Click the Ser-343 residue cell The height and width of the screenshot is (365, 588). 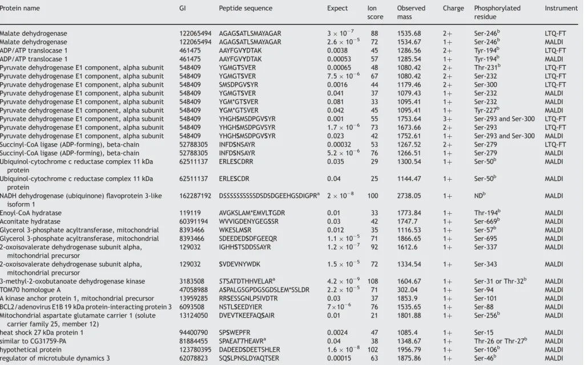485,264
